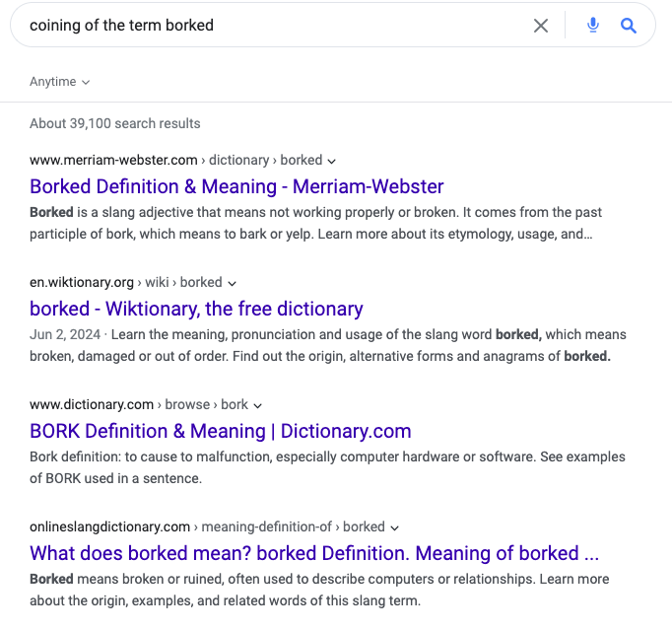Open the Anytime filter dropdown
Viewport: 672px width, 631px height.
(x=59, y=82)
